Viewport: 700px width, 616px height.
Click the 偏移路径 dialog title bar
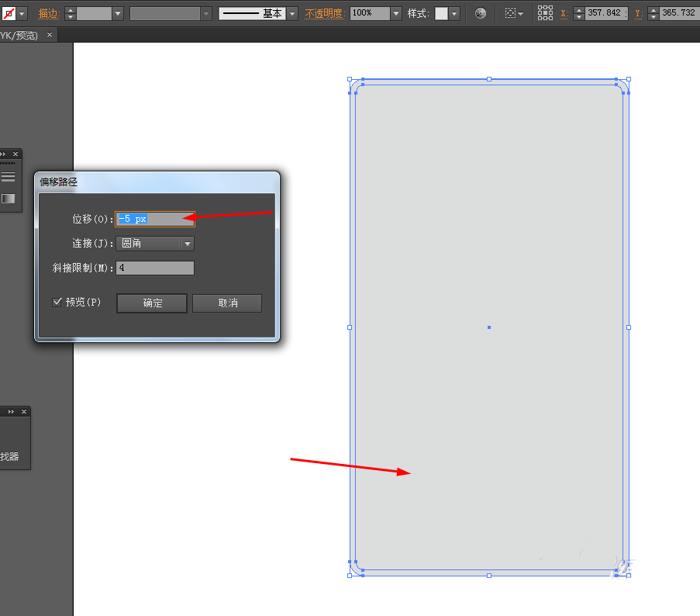tap(157, 182)
